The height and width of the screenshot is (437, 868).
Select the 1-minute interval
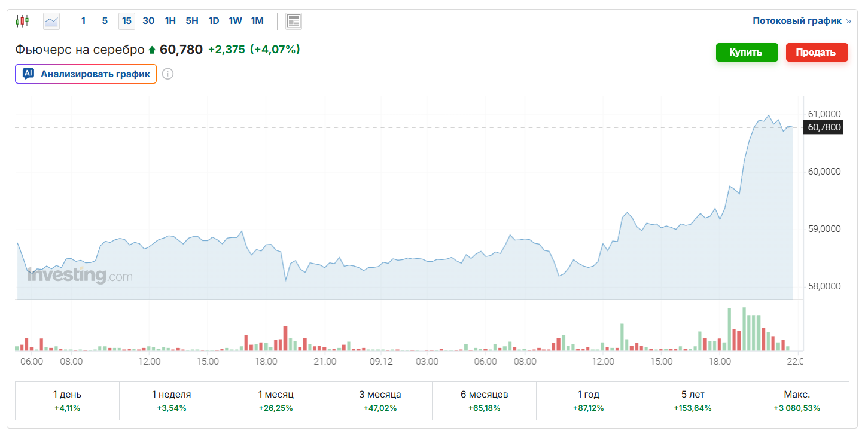click(x=83, y=21)
